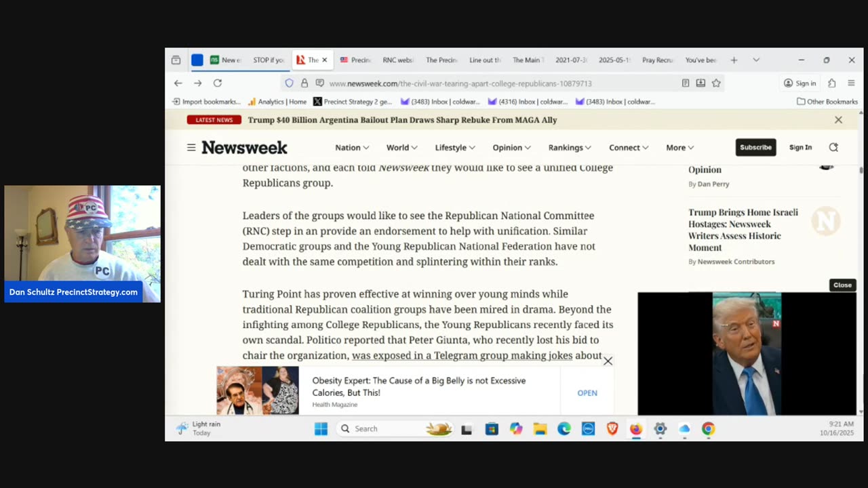Image resolution: width=868 pixels, height=488 pixels.
Task: Open the Other Bookmarks folder
Action: (827, 102)
